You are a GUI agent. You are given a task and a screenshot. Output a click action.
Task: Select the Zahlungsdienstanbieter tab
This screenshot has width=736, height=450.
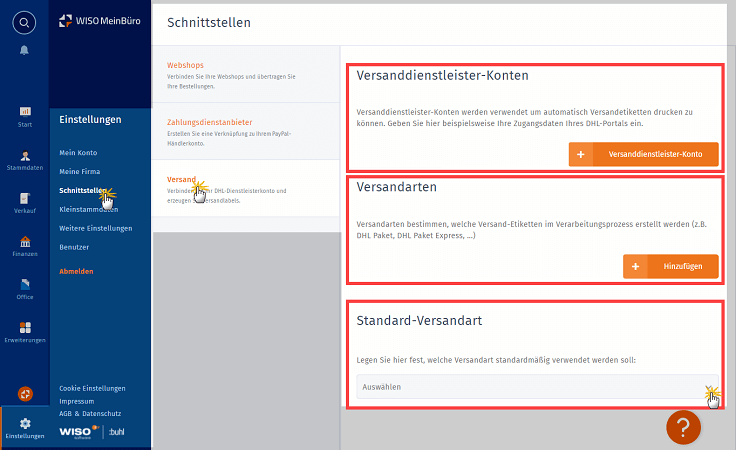[x=245, y=132]
